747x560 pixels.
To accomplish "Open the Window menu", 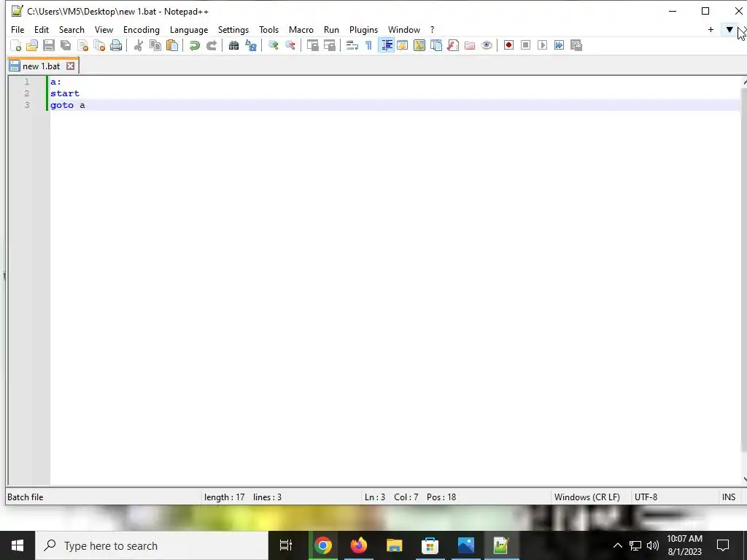I will pyautogui.click(x=404, y=29).
